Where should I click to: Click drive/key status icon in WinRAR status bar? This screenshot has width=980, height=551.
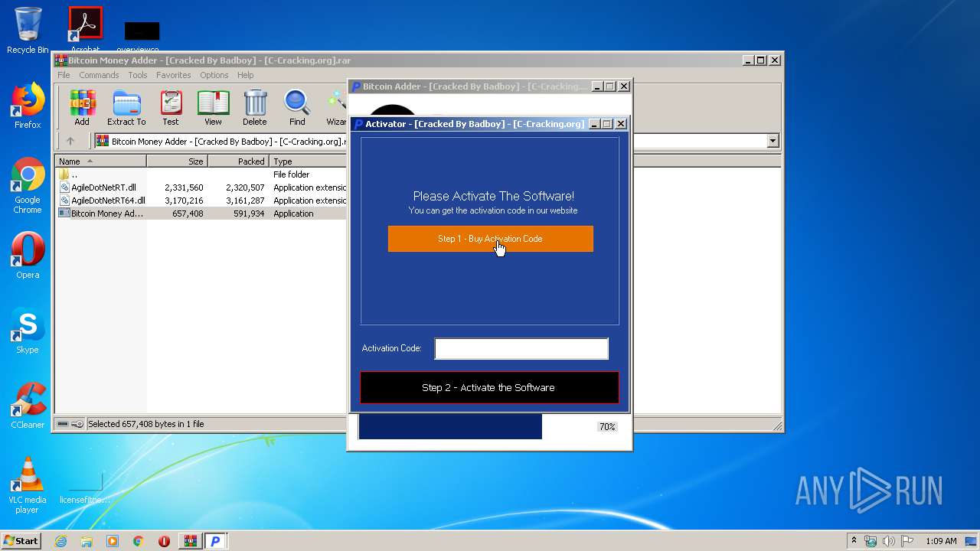point(70,424)
